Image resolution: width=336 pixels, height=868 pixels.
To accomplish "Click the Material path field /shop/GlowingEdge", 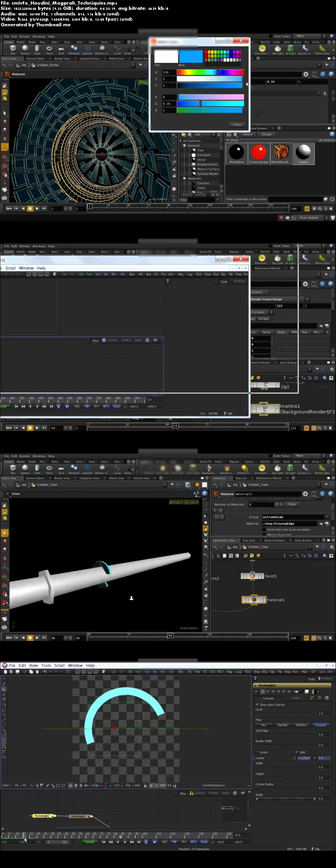I will (290, 524).
